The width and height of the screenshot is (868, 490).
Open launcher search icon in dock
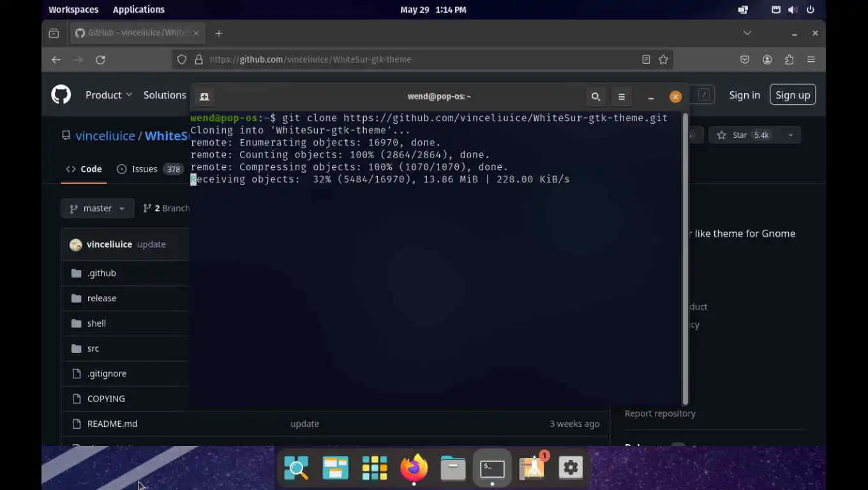[296, 468]
